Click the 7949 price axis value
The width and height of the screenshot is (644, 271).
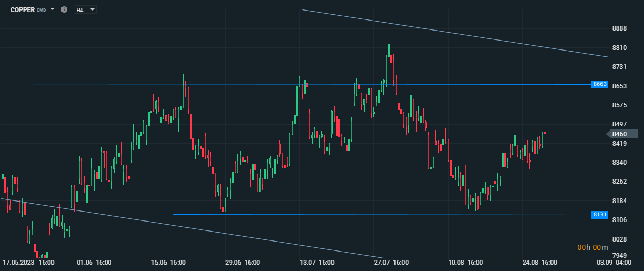620,256
